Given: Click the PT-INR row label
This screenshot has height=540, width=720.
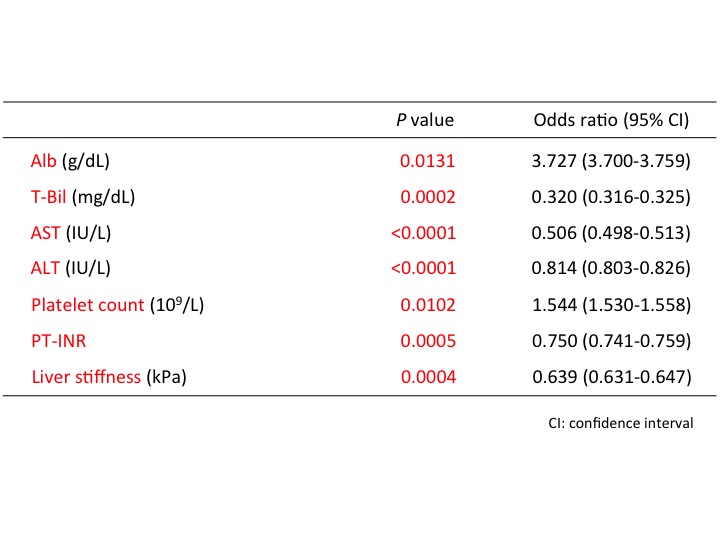Looking at the screenshot, I should coord(59,341).
